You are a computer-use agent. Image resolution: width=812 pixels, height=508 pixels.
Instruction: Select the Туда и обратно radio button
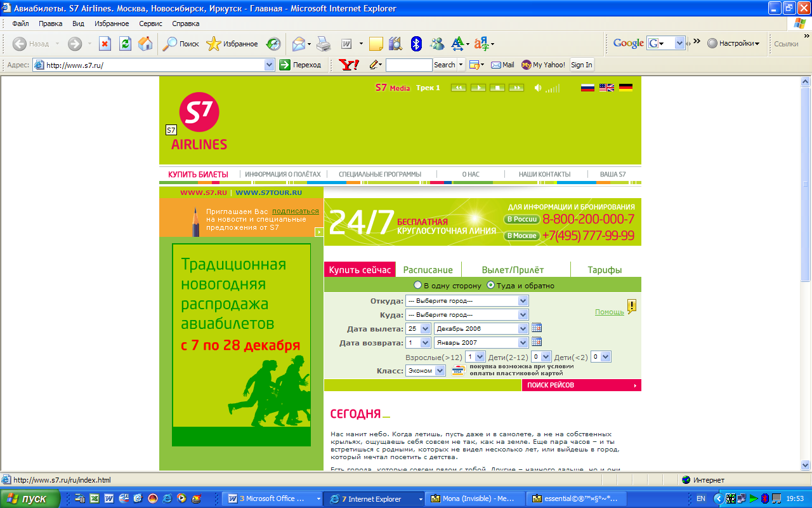[490, 286]
